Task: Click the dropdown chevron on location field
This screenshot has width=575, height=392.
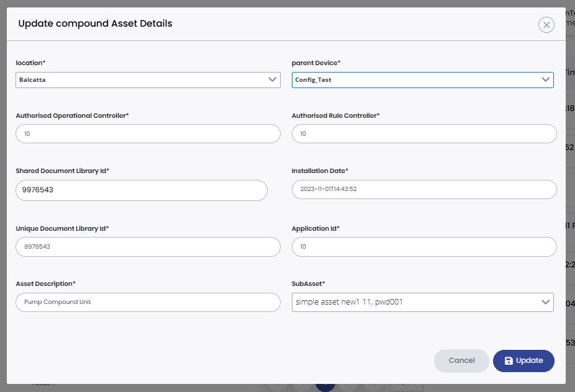Action: tap(272, 79)
